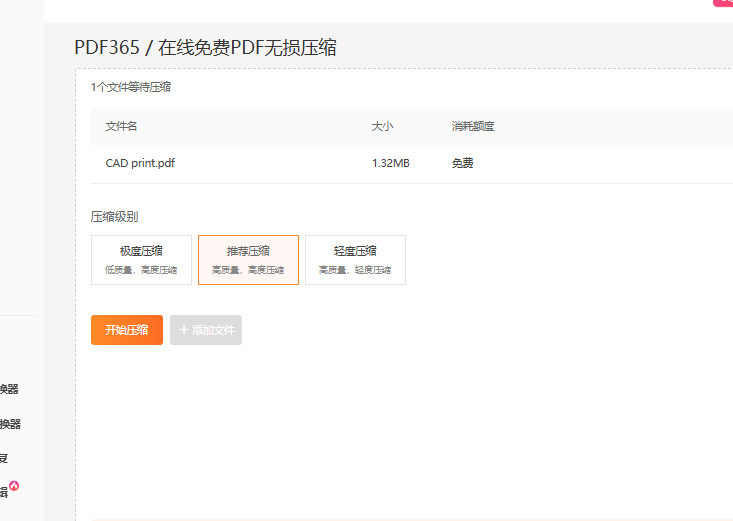Click the 压缩级别 section label
This screenshot has width=733, height=521.
[x=114, y=216]
